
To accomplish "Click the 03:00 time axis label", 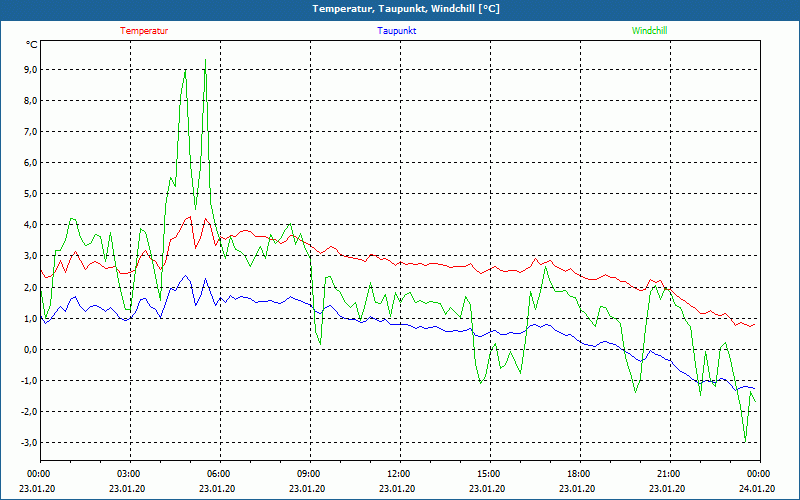I will pyautogui.click(x=130, y=473).
